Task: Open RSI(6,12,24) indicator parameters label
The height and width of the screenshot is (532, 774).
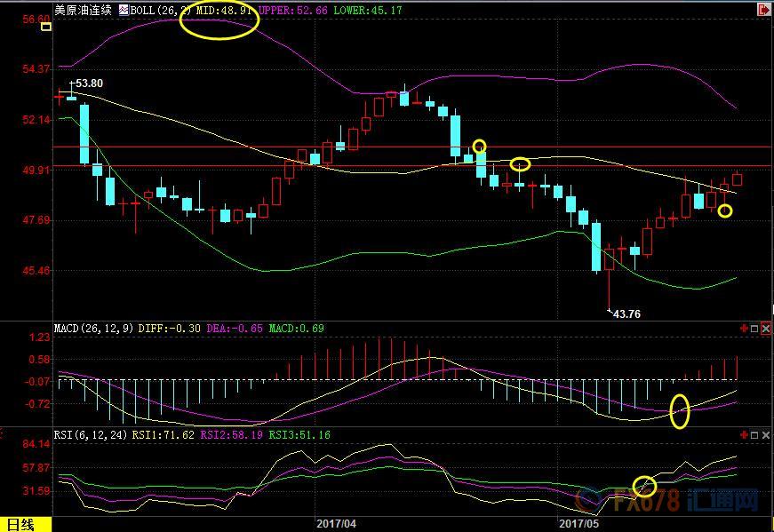Action: tap(91, 435)
